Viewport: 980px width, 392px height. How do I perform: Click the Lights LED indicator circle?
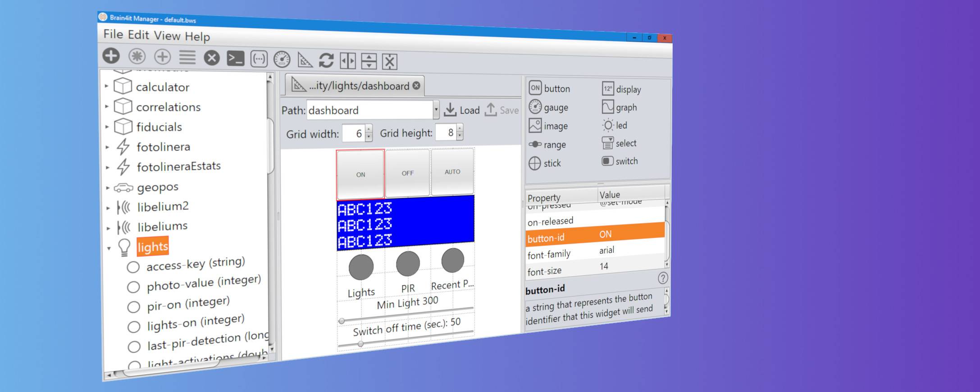361,267
